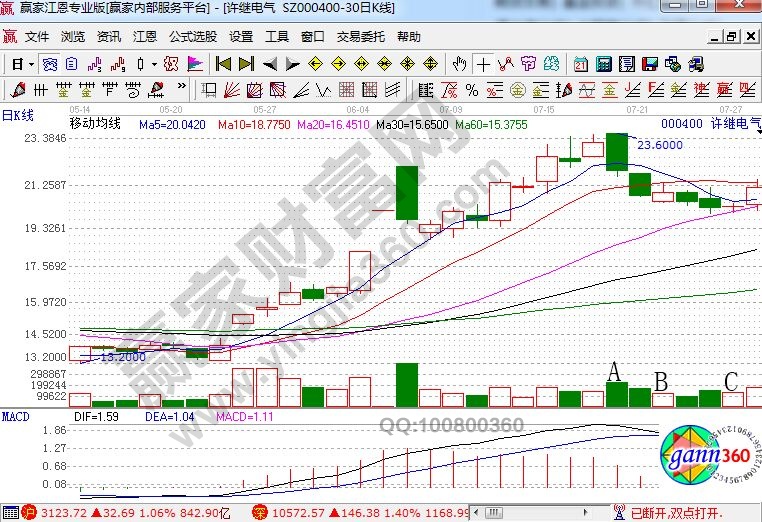Click the MACD indicator label

15,415
